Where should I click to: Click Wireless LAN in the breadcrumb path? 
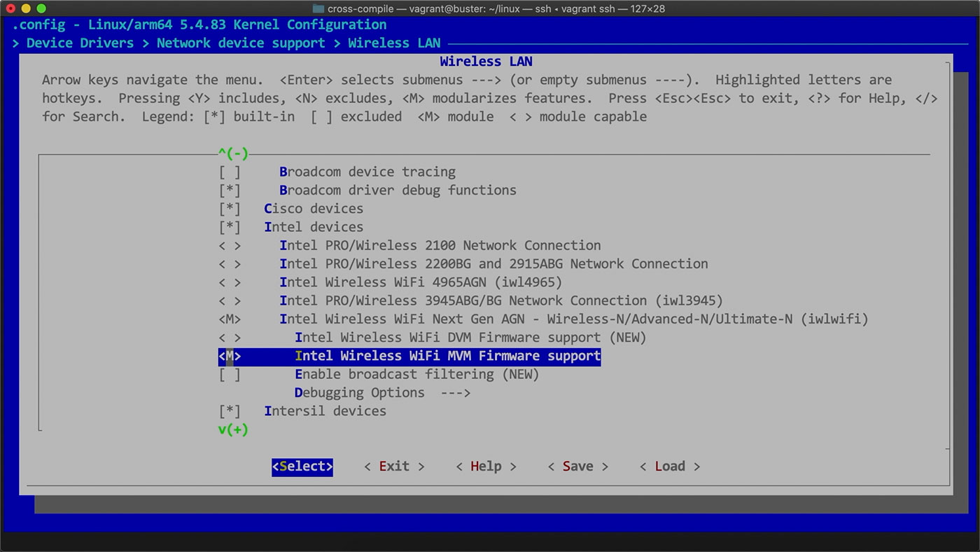click(394, 43)
